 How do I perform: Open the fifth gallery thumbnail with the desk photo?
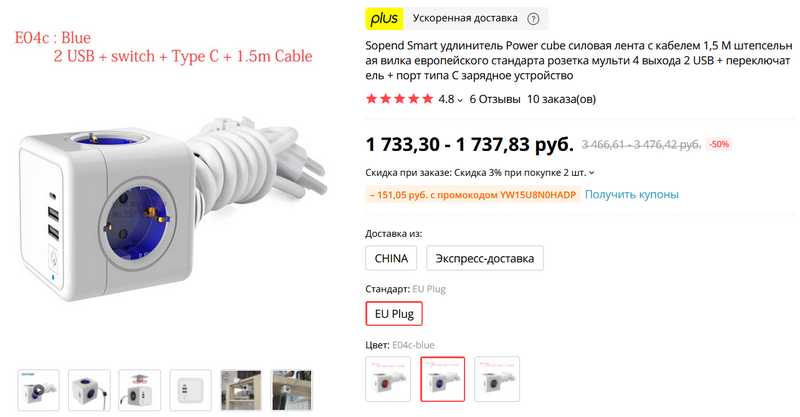point(241,390)
